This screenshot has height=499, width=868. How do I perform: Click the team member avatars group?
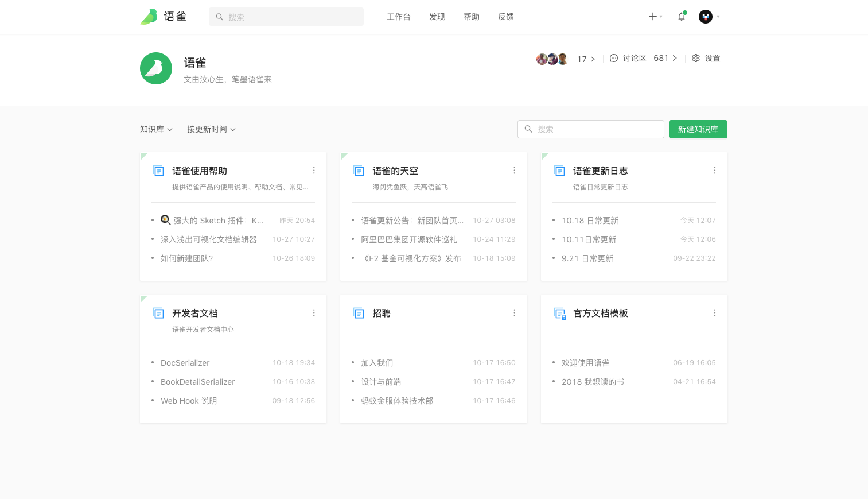[x=552, y=59]
